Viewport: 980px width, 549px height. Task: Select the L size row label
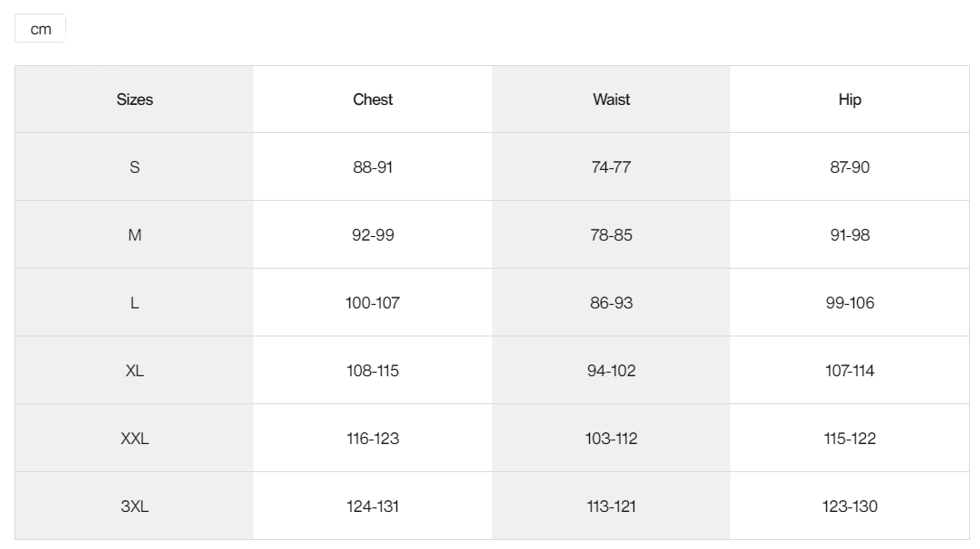(134, 303)
